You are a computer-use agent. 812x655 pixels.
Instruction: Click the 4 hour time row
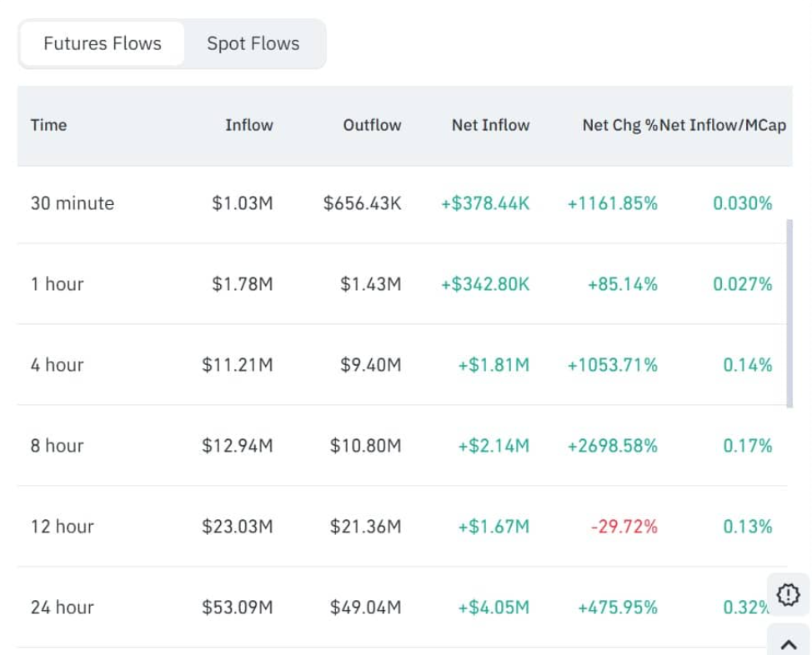[x=58, y=365]
